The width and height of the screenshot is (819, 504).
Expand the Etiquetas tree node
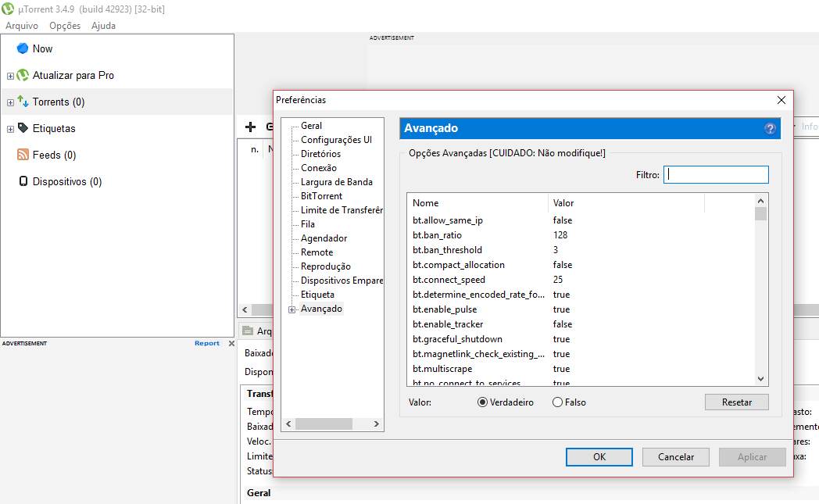(10, 129)
